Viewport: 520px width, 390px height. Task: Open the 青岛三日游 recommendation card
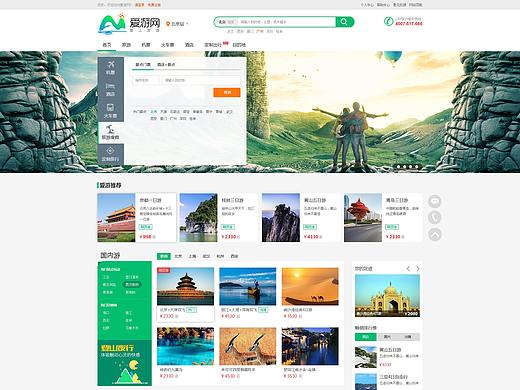[383, 218]
